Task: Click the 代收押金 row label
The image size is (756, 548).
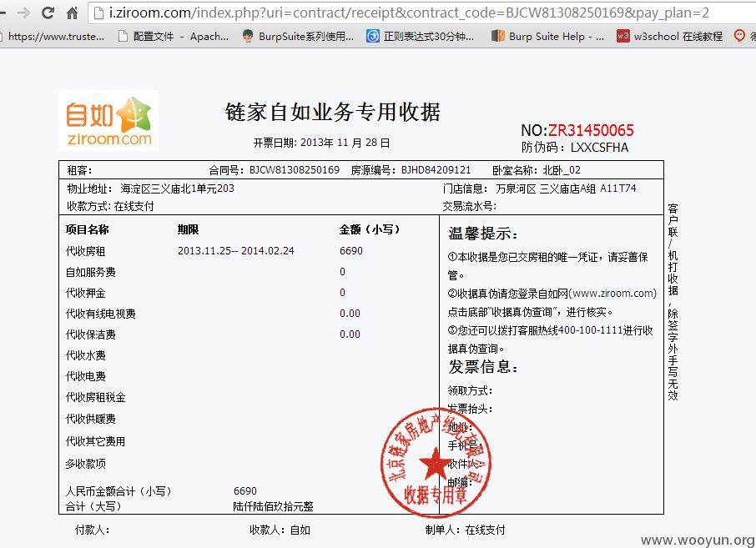Action: 85,293
